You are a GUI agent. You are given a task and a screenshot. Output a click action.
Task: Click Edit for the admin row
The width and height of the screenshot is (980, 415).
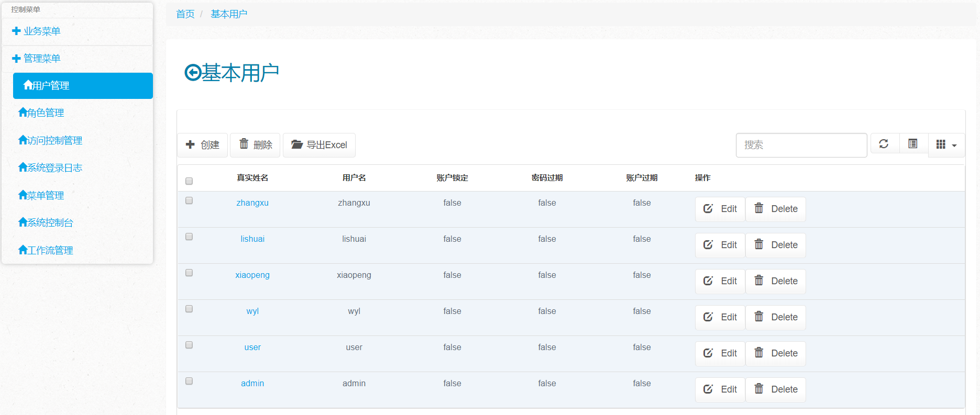(x=720, y=390)
